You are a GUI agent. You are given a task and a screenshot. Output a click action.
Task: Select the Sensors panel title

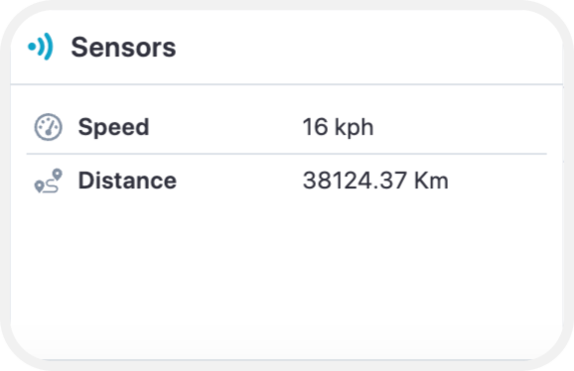point(123,47)
